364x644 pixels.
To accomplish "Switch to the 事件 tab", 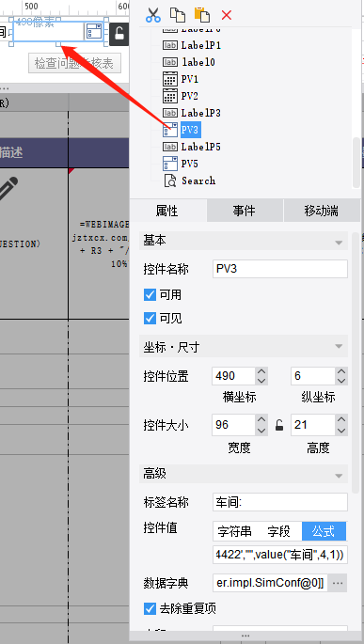I will (244, 211).
